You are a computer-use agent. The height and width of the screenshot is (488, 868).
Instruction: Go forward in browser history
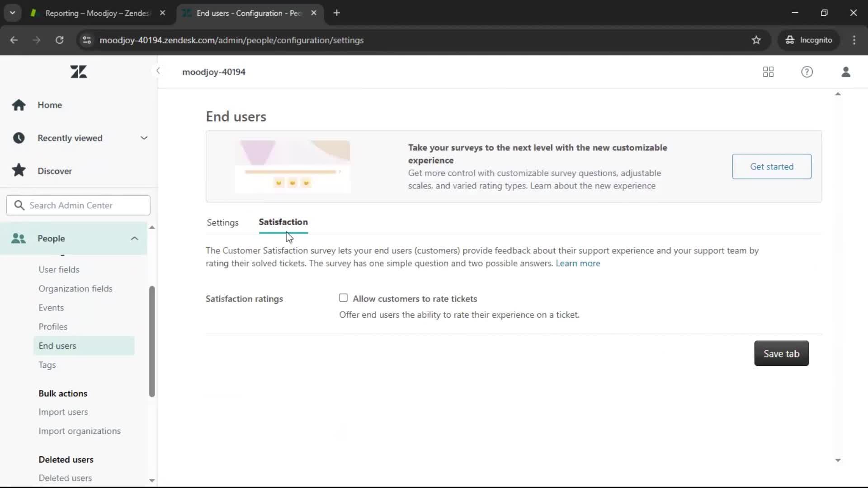[x=36, y=40]
